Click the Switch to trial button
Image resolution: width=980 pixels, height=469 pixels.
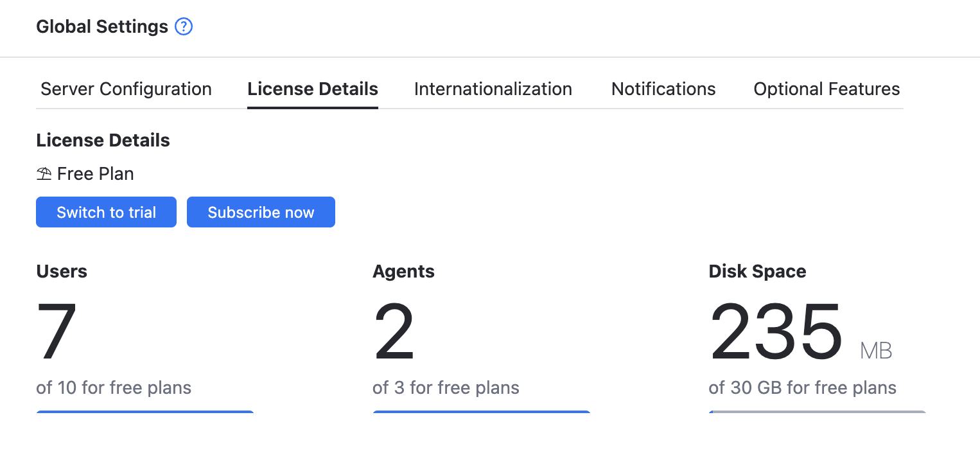(x=106, y=212)
